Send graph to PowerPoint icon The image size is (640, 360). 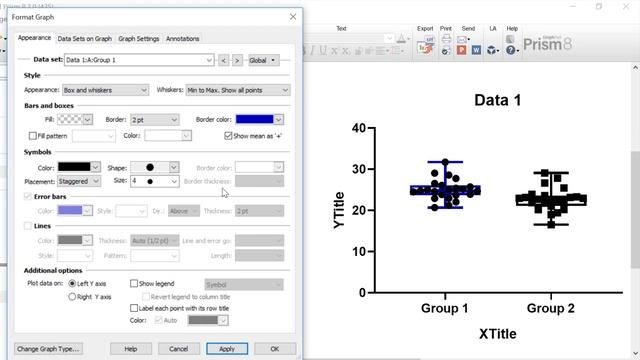click(462, 50)
